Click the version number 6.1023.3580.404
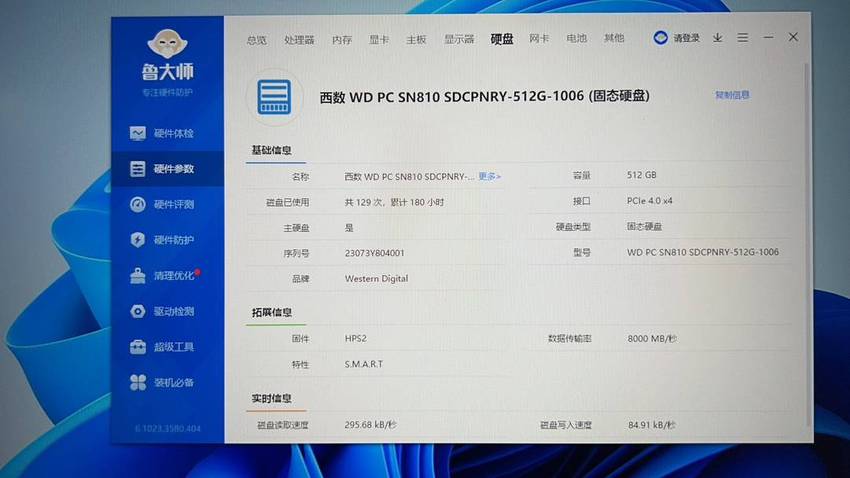This screenshot has width=850, height=478. tap(168, 428)
